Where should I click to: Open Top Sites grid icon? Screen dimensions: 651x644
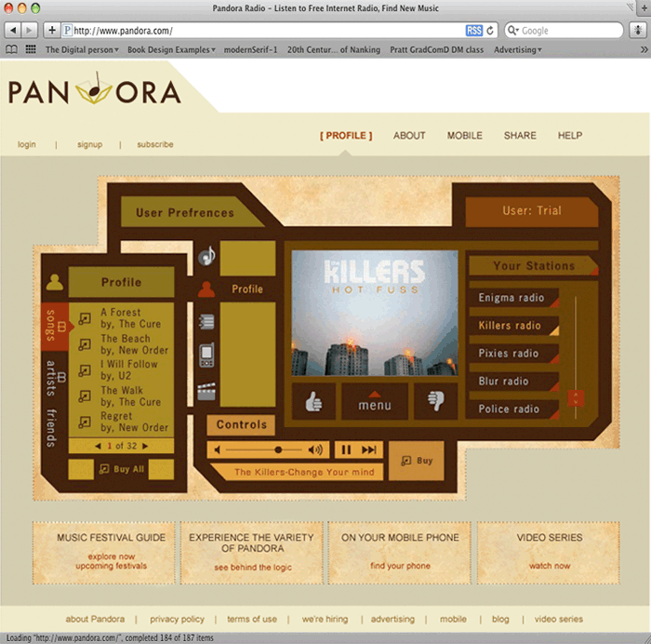click(x=31, y=49)
